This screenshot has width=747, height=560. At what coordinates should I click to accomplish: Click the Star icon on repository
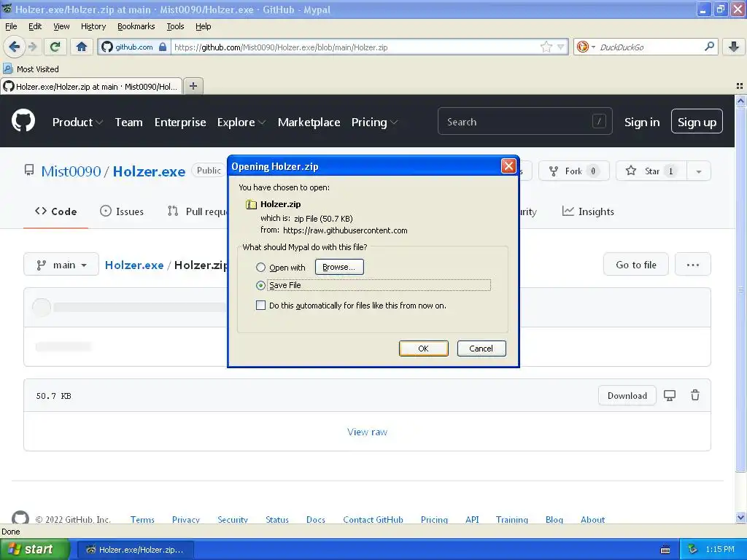pos(631,171)
